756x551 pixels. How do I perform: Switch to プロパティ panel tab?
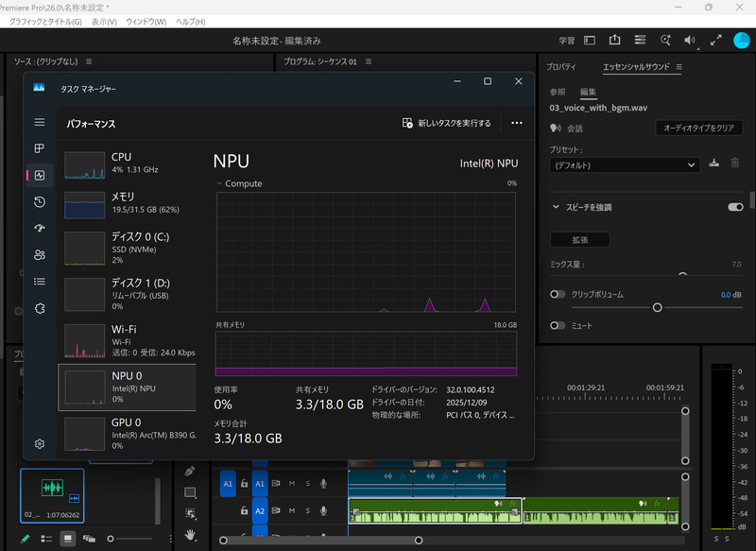pos(561,67)
